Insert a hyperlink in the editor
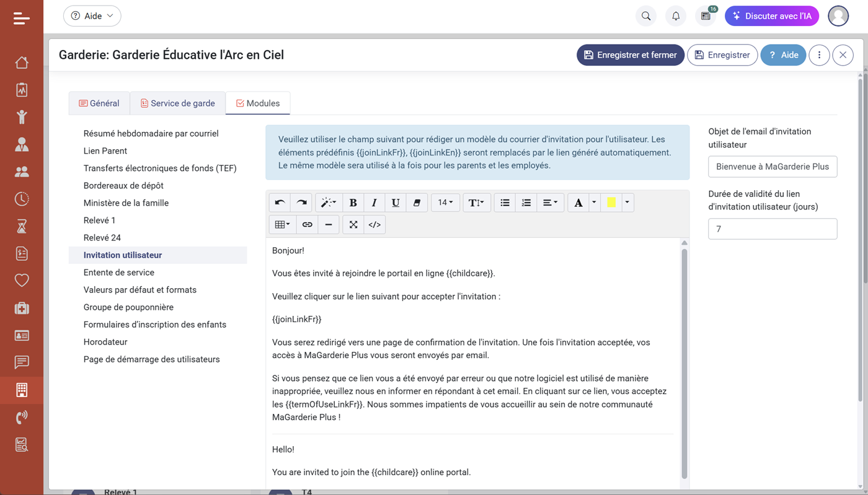The width and height of the screenshot is (868, 495). click(308, 224)
